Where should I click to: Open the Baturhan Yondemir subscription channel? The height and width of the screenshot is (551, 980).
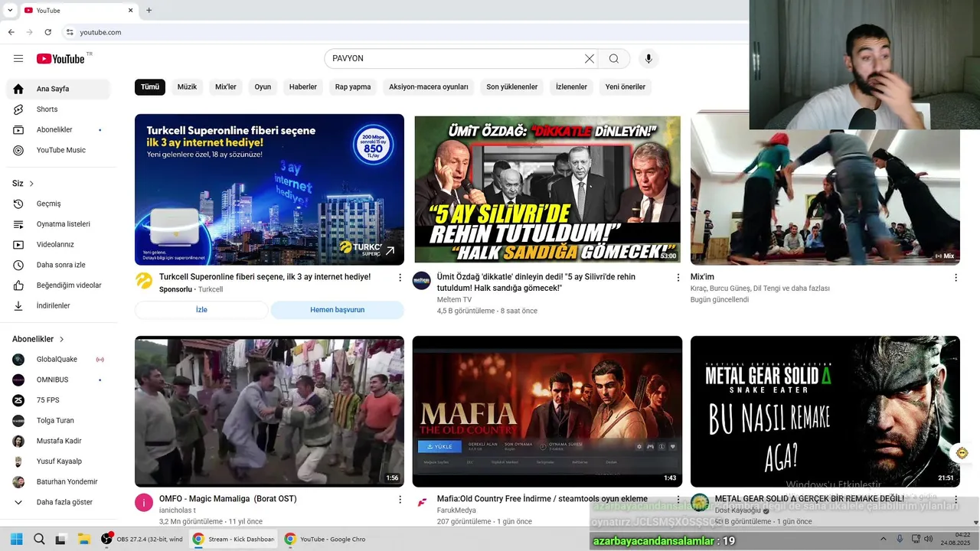click(x=58, y=482)
